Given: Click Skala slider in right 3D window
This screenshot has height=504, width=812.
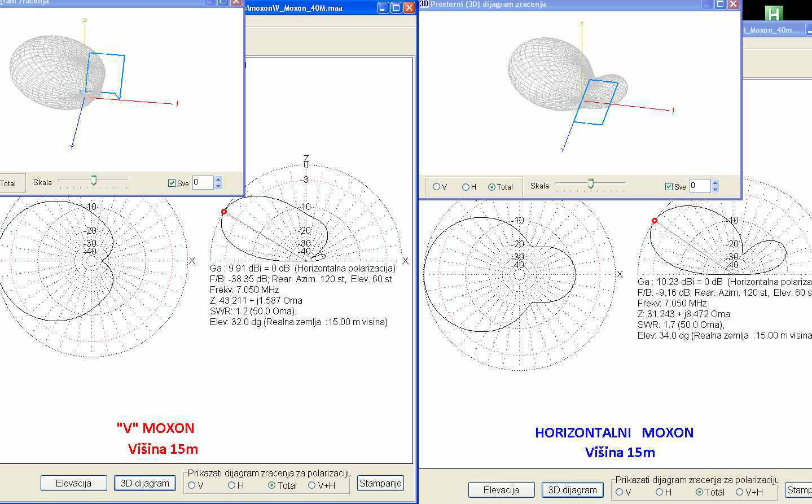Looking at the screenshot, I should click(x=590, y=184).
